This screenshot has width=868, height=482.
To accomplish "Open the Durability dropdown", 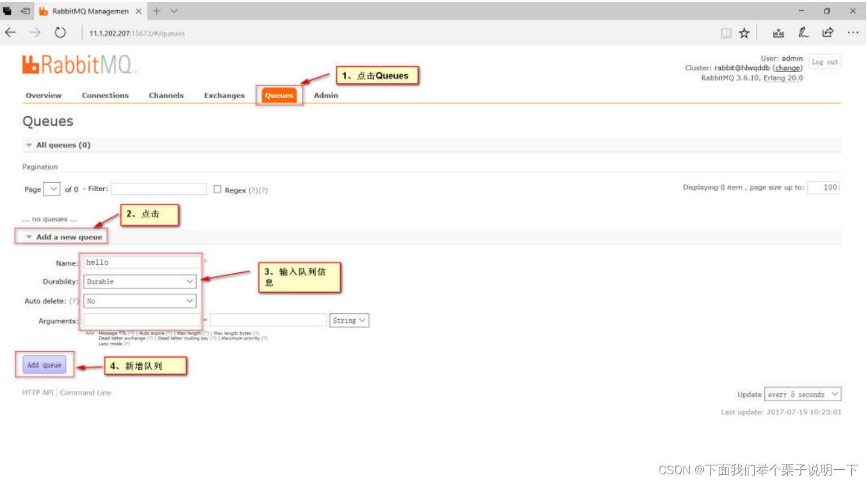I will tap(140, 281).
